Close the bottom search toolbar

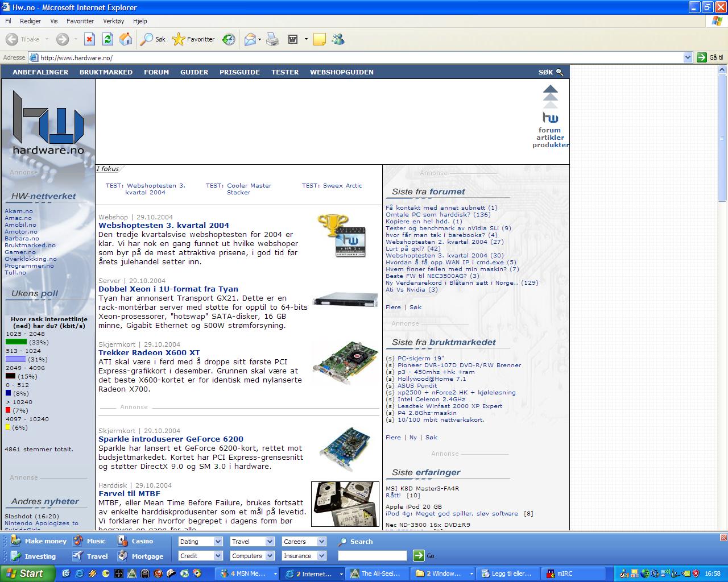[x=723, y=537]
